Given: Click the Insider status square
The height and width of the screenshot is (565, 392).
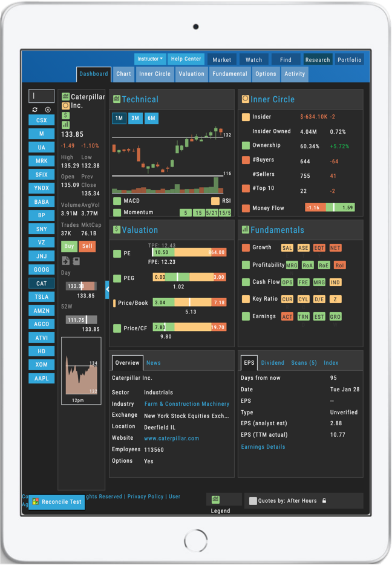Looking at the screenshot, I should click(246, 117).
